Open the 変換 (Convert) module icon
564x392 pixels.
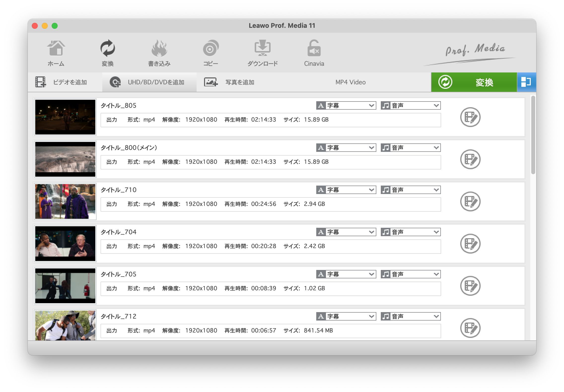click(x=108, y=48)
